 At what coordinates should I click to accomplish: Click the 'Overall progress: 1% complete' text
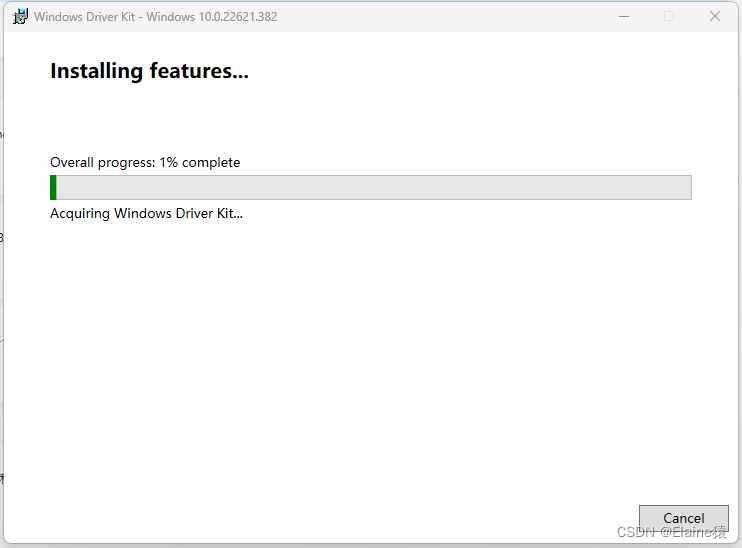145,162
